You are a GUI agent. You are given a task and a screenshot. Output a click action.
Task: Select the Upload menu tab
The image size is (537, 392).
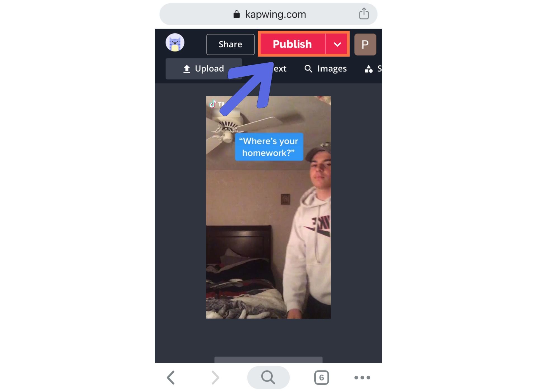[x=203, y=68]
